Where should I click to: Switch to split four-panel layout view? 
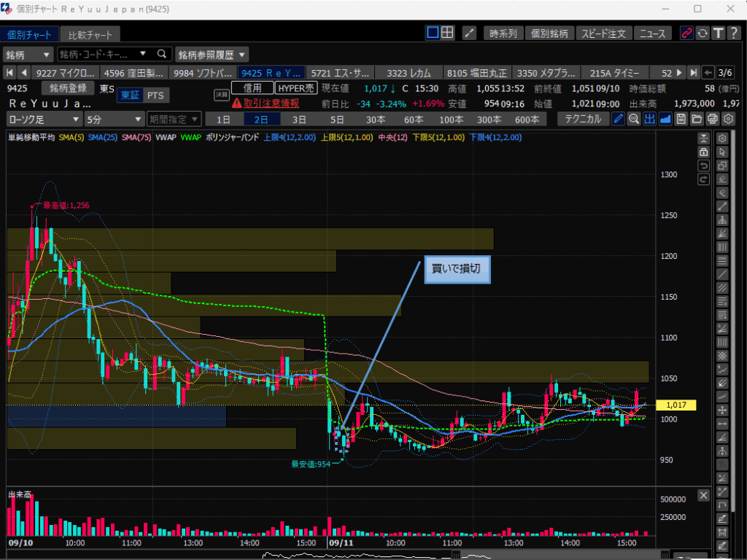[x=447, y=33]
